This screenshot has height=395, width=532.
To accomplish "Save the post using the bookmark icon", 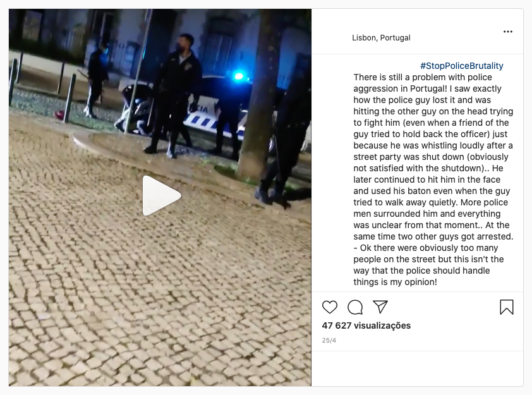I will click(507, 307).
